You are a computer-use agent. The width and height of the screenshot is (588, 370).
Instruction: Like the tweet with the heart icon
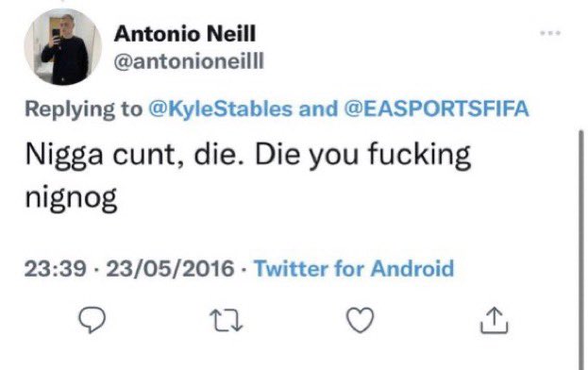tap(360, 320)
